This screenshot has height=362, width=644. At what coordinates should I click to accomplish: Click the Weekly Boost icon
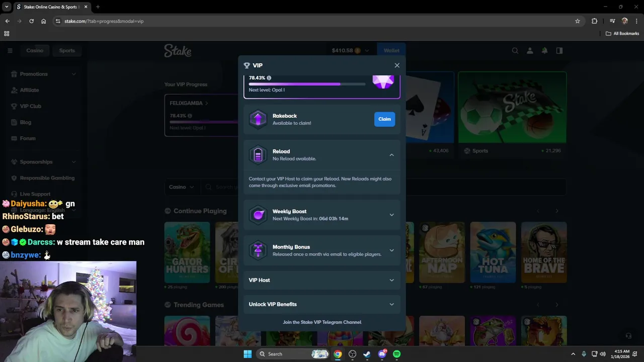pos(258,215)
